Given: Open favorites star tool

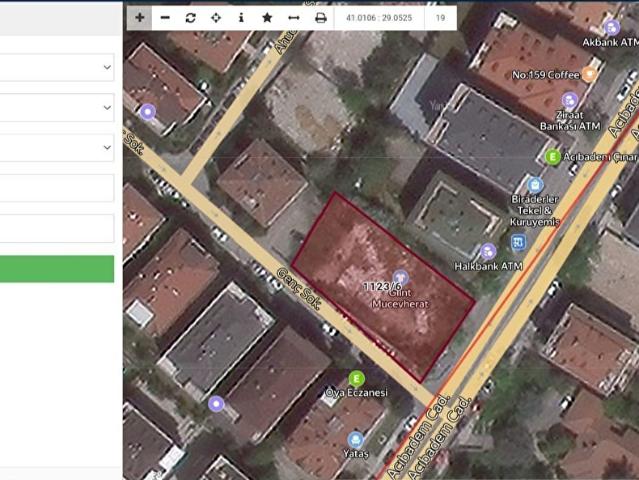Looking at the screenshot, I should point(267,18).
